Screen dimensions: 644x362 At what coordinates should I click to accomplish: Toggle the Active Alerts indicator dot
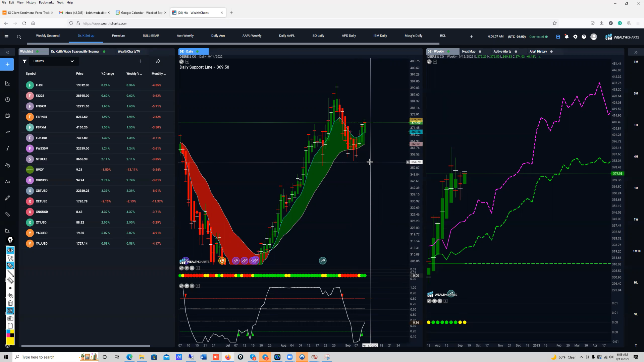pyautogui.click(x=516, y=52)
